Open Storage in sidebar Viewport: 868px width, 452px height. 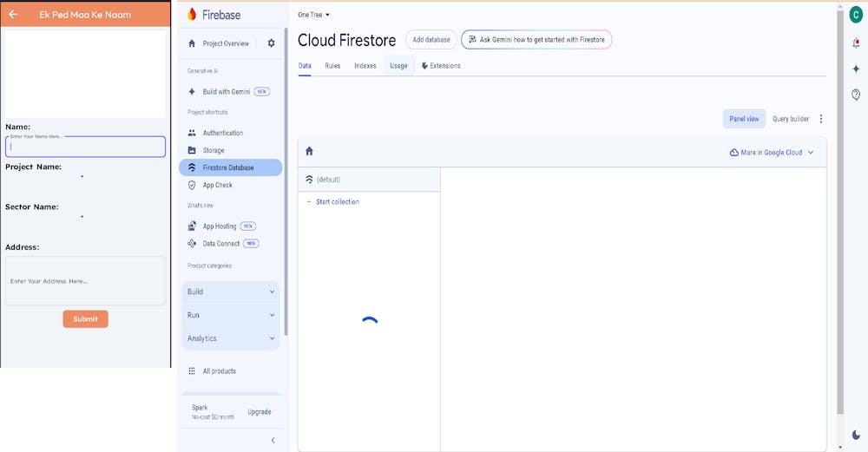214,150
